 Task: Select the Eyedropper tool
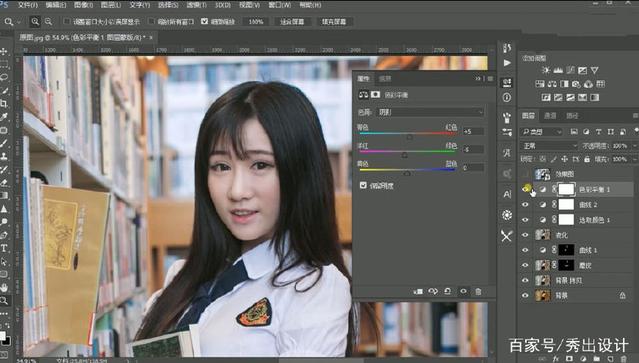pos(4,117)
